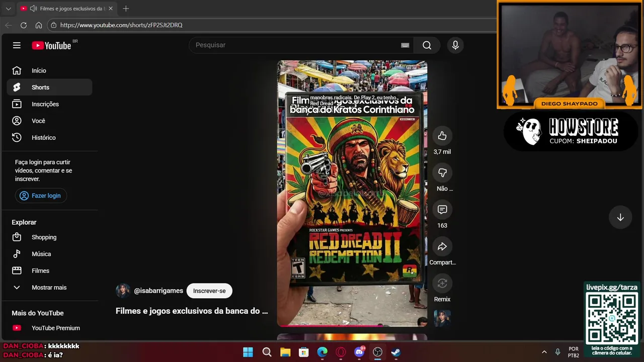644x362 pixels.
Task: Click the system tray microphone icon
Action: (557, 352)
